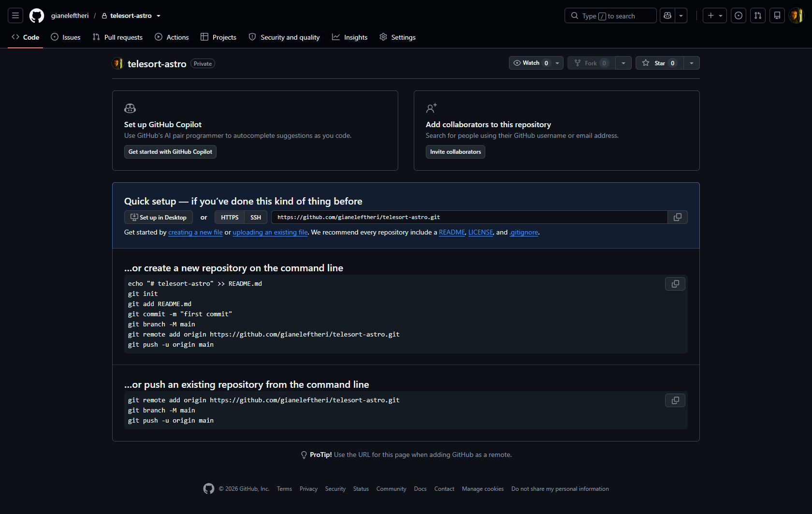Viewport: 812px width, 514px height.
Task: Open the Create new plus menu
Action: [715, 15]
